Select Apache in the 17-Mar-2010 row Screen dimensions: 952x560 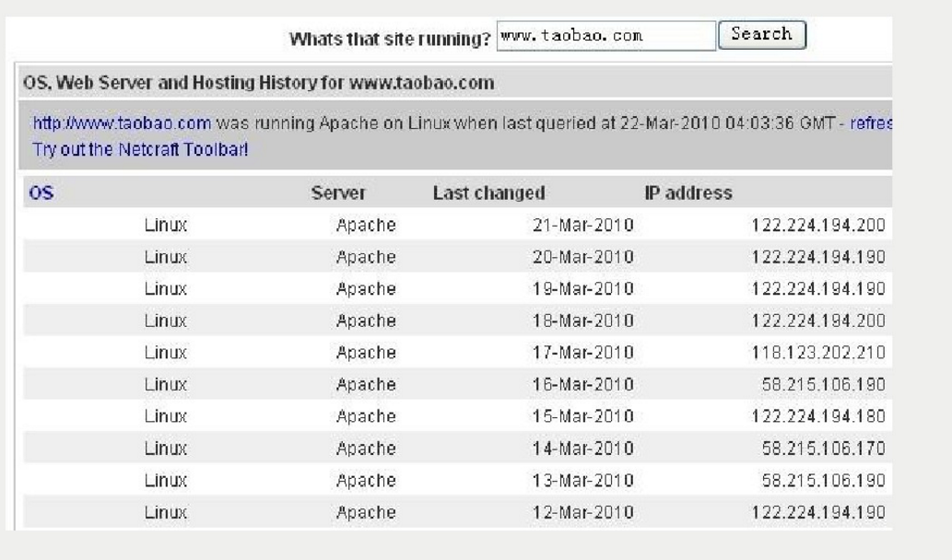pyautogui.click(x=366, y=353)
